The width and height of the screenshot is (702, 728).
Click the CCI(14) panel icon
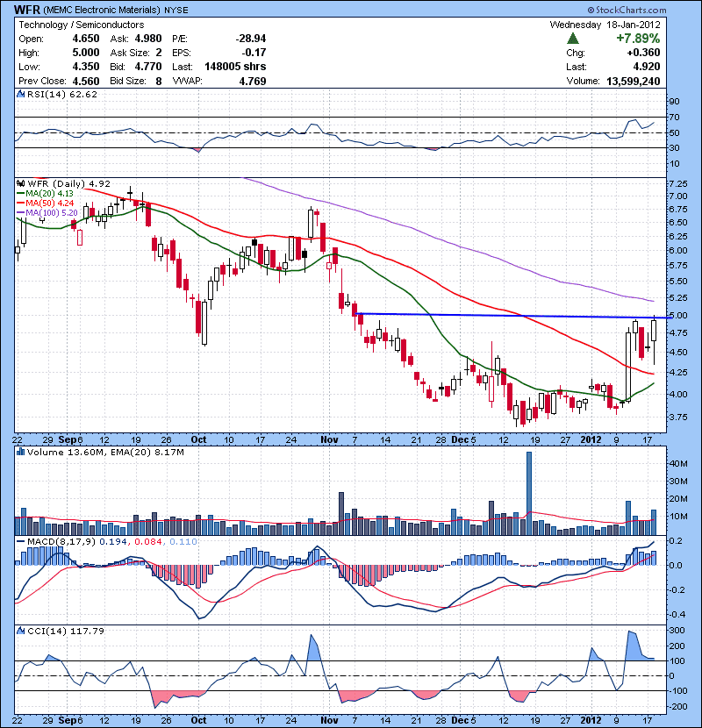21,631
